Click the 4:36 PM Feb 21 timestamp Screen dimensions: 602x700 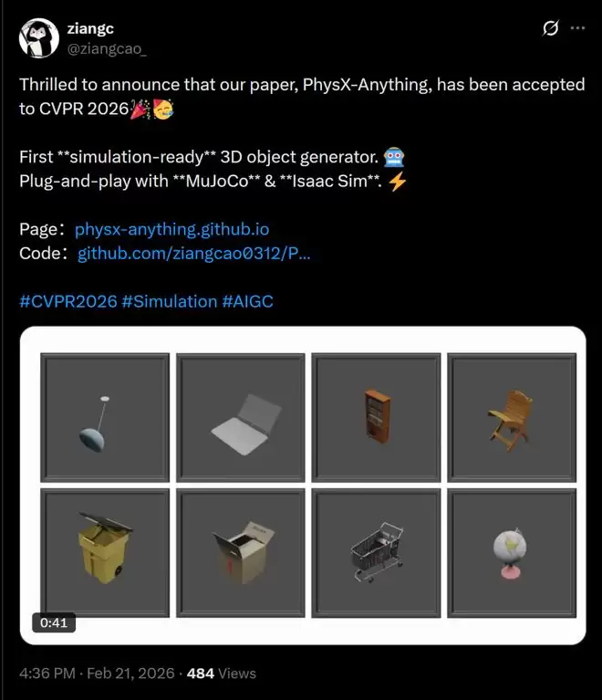97,674
